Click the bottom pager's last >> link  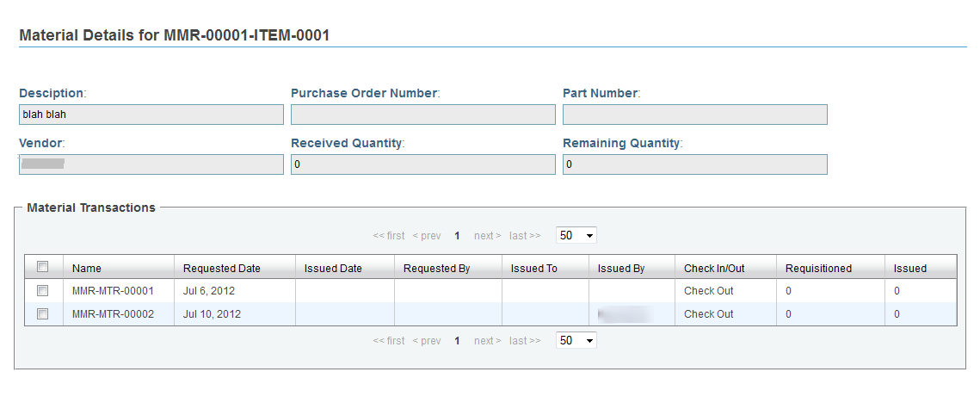point(525,341)
